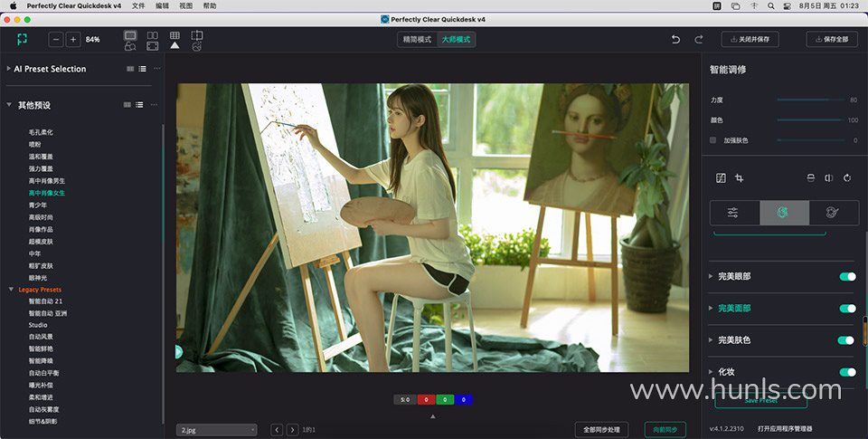Image resolution: width=868 pixels, height=439 pixels.
Task: Switch to 精简模式 mode
Action: point(417,39)
